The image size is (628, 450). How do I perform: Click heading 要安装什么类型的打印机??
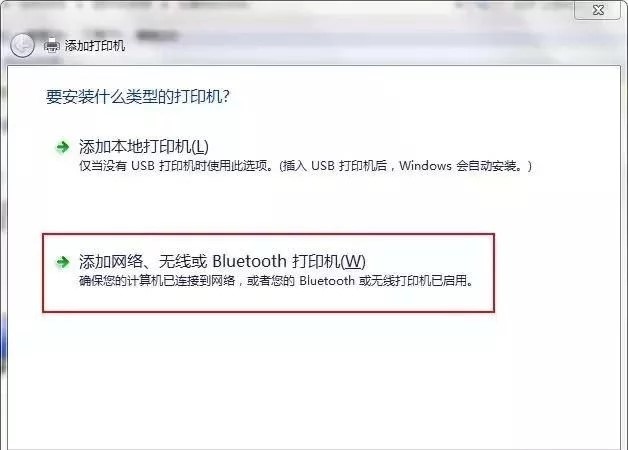(x=138, y=96)
